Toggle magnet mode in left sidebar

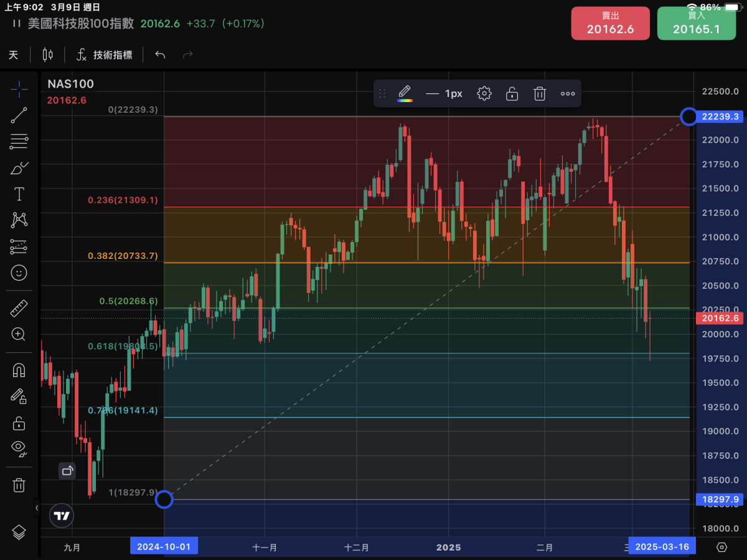19,370
